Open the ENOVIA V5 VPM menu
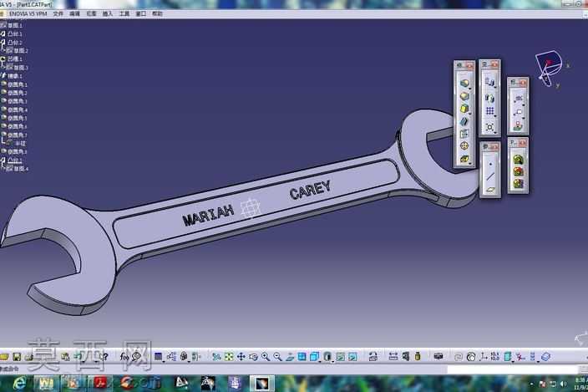This screenshot has width=588, height=392. (28, 13)
